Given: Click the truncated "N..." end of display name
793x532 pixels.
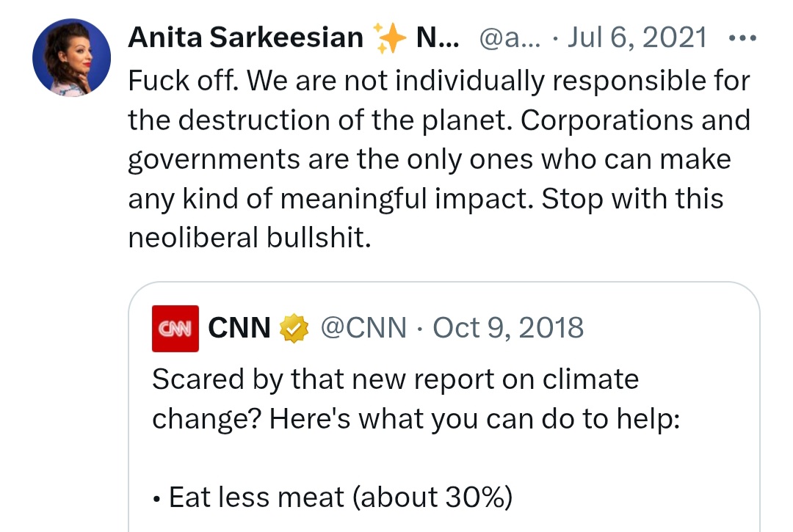Looking at the screenshot, I should tap(438, 37).
